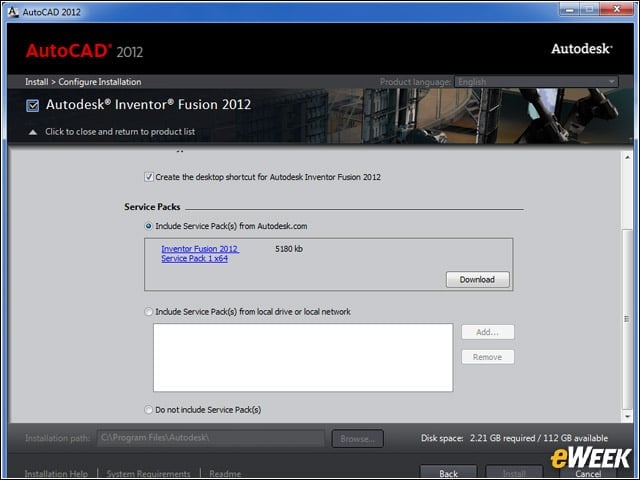The height and width of the screenshot is (480, 640).
Task: Click the scrollbar down arrow
Action: pos(627,416)
